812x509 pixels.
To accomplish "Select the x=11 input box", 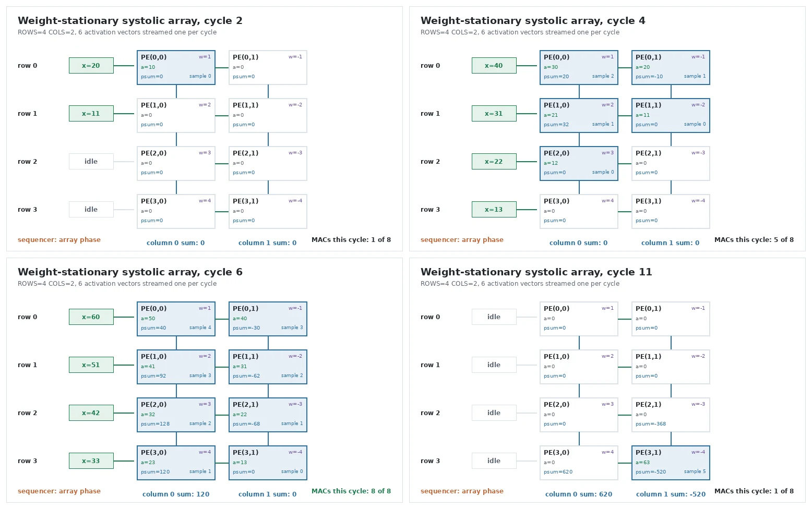I will point(91,114).
